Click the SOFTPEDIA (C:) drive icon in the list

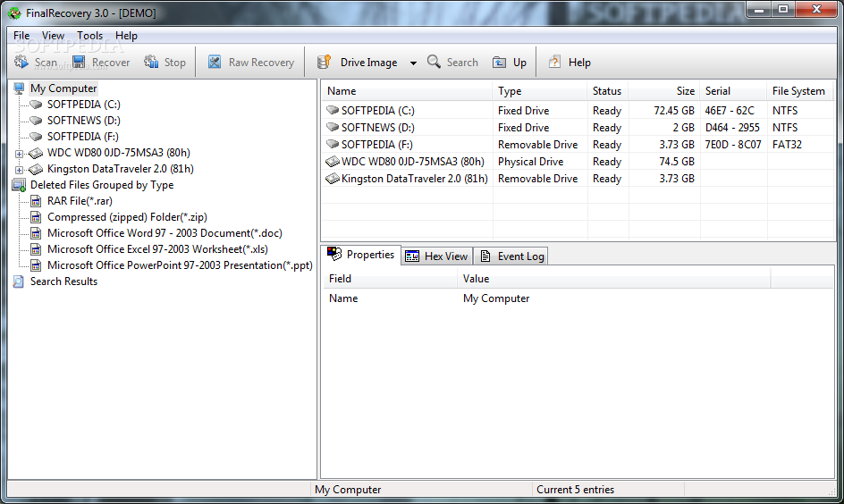pos(333,110)
